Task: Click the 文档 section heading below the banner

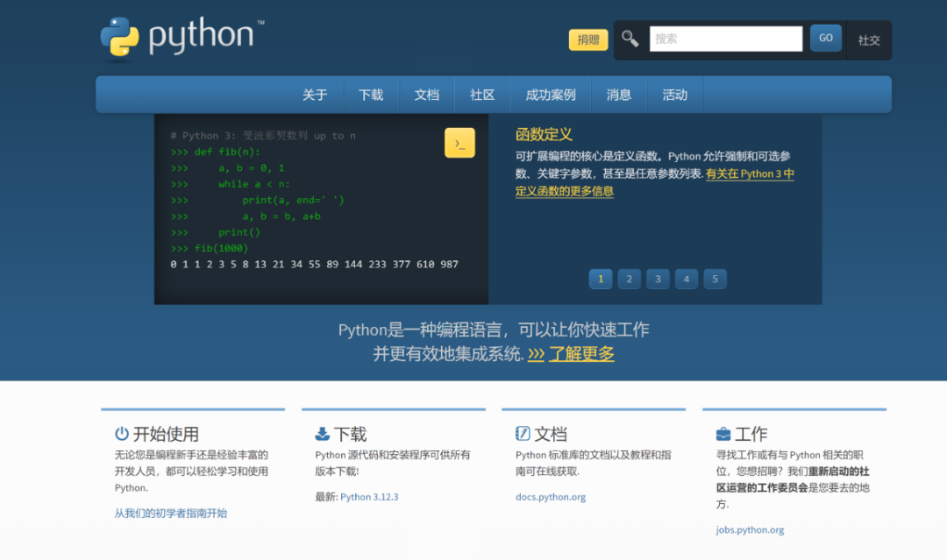Action: click(550, 434)
